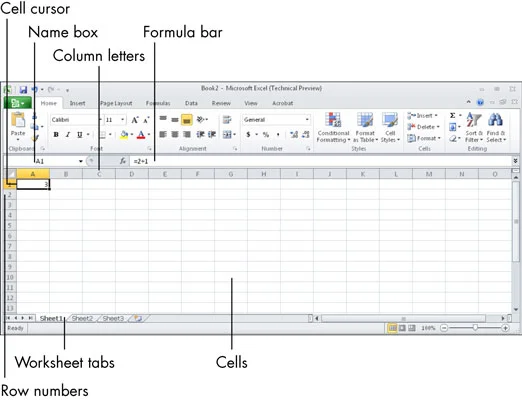
Task: Open Conditional Formatting menu
Action: coord(333,128)
